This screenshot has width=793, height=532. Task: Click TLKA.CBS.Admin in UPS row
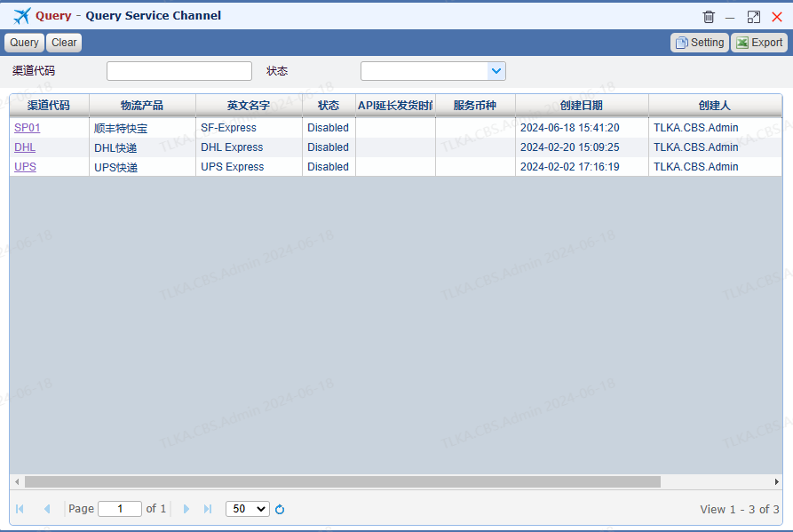point(715,167)
